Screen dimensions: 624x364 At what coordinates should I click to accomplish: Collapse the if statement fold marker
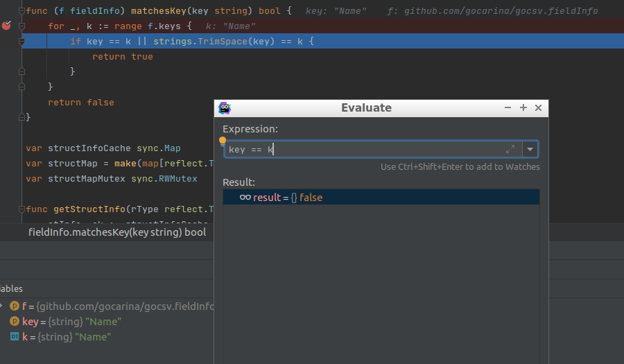tap(22, 42)
